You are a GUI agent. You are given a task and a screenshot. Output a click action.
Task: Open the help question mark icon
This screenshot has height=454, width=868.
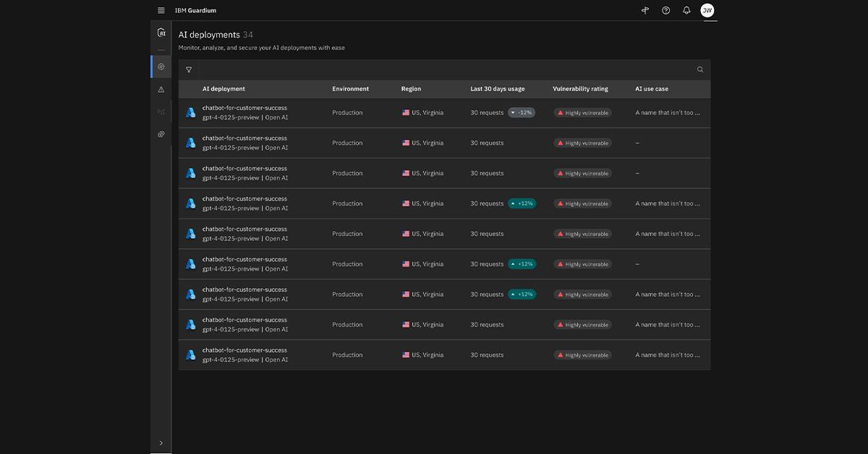(666, 10)
